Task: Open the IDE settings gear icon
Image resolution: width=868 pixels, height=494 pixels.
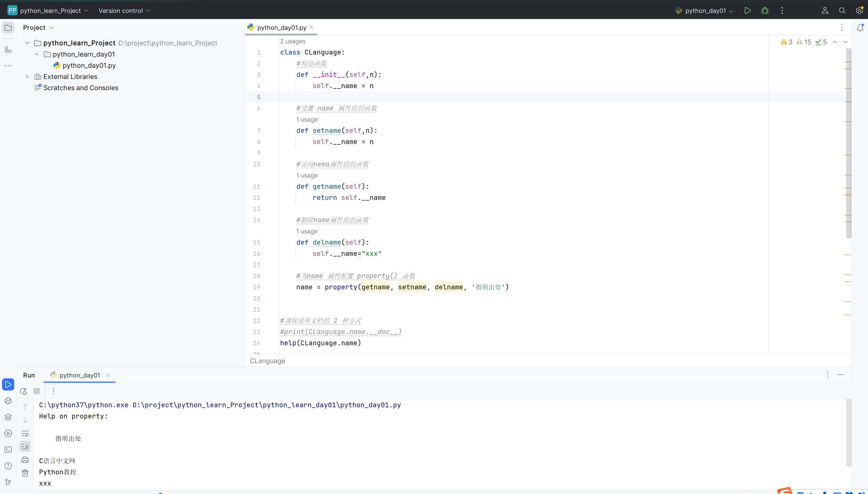Action: (859, 11)
